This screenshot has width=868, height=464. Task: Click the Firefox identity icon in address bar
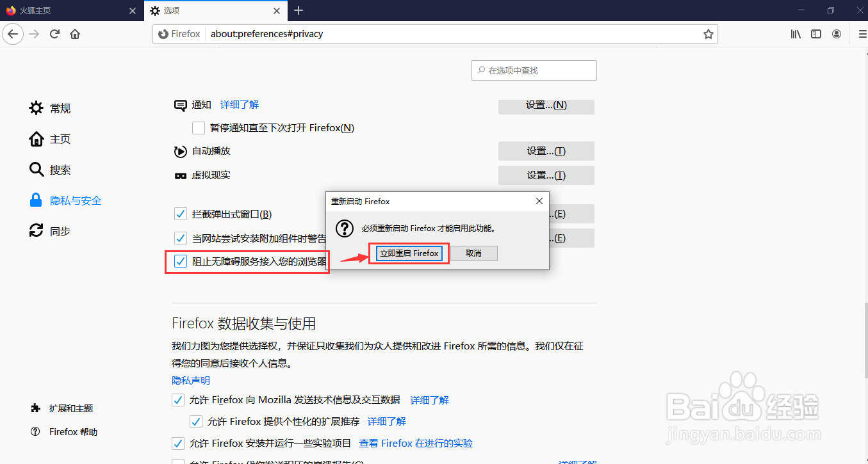click(x=179, y=34)
